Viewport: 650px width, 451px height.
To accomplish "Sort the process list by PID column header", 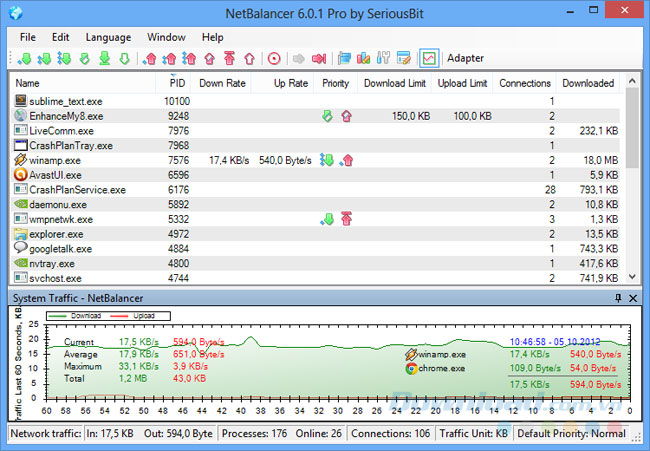I will pos(177,83).
